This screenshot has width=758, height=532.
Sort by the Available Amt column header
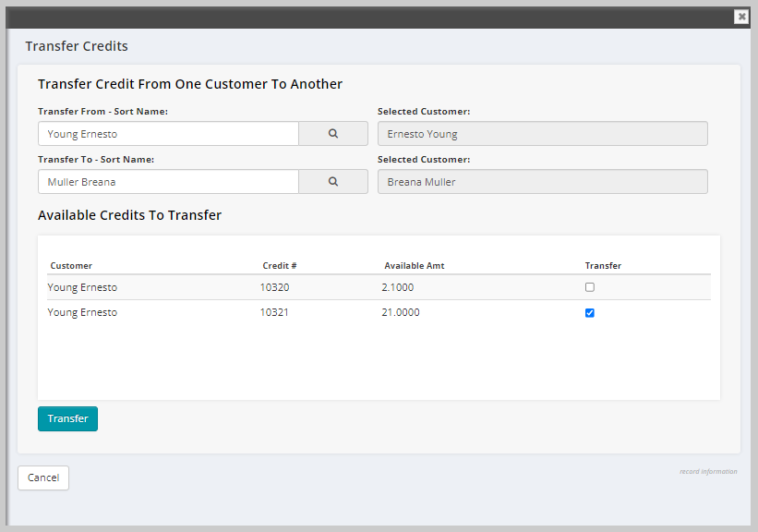coord(415,266)
